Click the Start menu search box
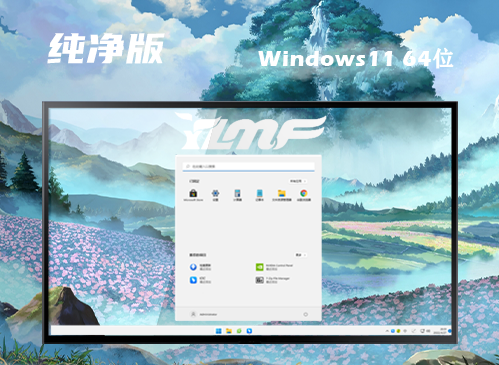 [x=248, y=166]
